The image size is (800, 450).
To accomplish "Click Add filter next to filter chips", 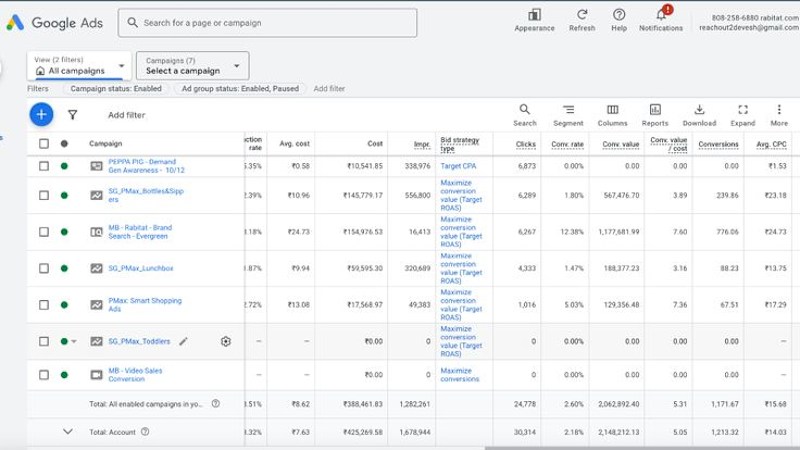I will (x=329, y=88).
